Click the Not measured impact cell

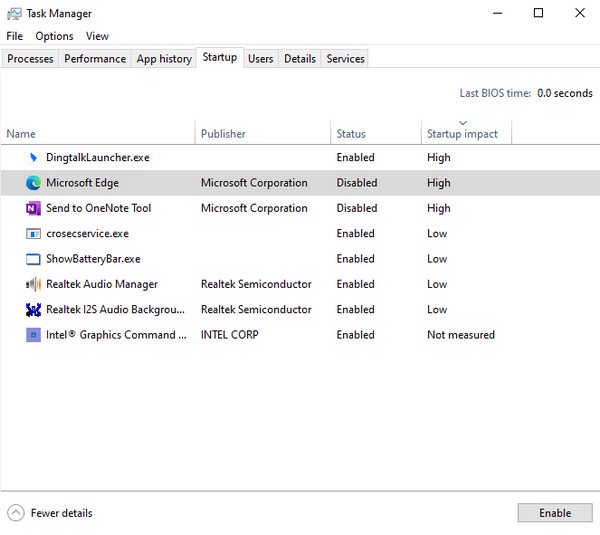click(461, 335)
